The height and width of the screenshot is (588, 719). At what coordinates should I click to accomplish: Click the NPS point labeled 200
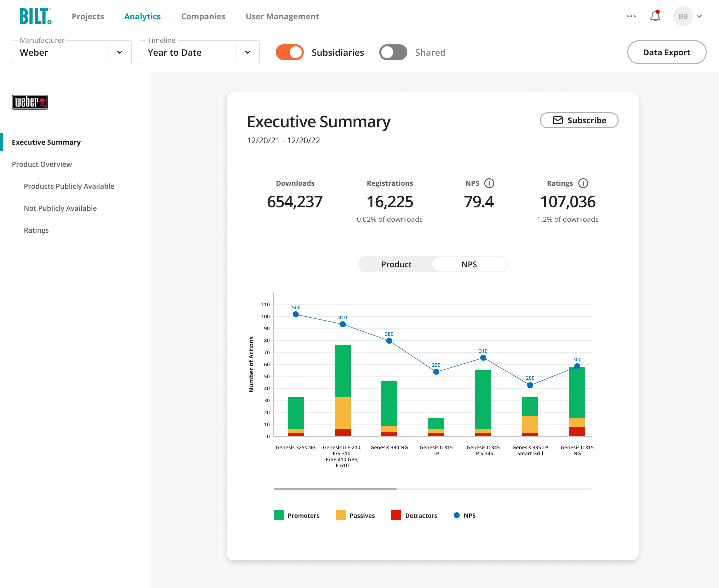(x=530, y=385)
